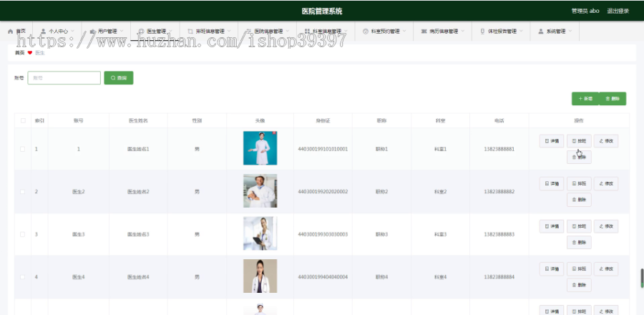644x315 pixels.
Task: Click phone number 13823888882
Action: coord(499,192)
